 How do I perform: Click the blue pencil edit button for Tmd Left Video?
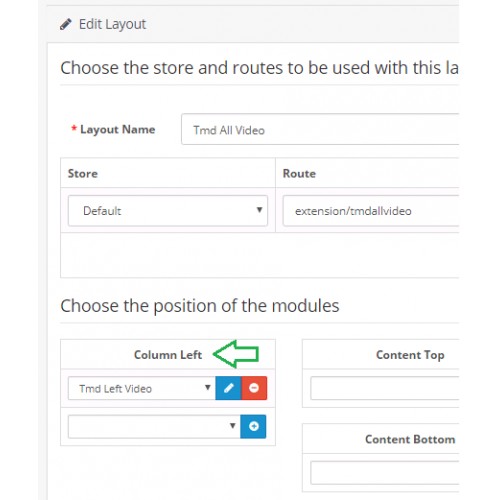[x=228, y=388]
